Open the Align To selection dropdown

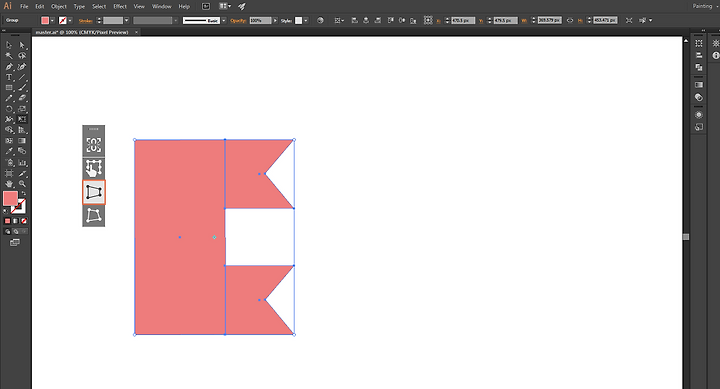[x=339, y=20]
